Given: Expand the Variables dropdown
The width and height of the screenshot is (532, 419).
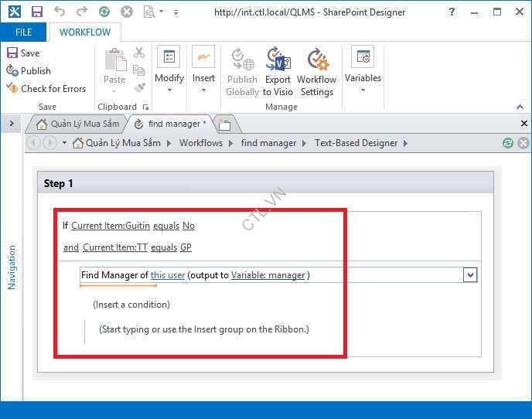Looking at the screenshot, I should coord(363,90).
